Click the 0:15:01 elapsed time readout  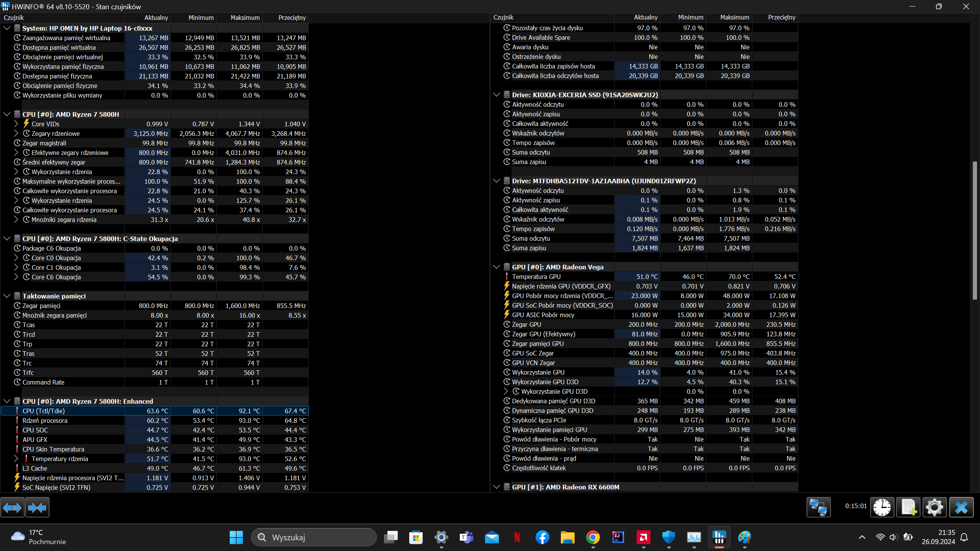click(856, 506)
